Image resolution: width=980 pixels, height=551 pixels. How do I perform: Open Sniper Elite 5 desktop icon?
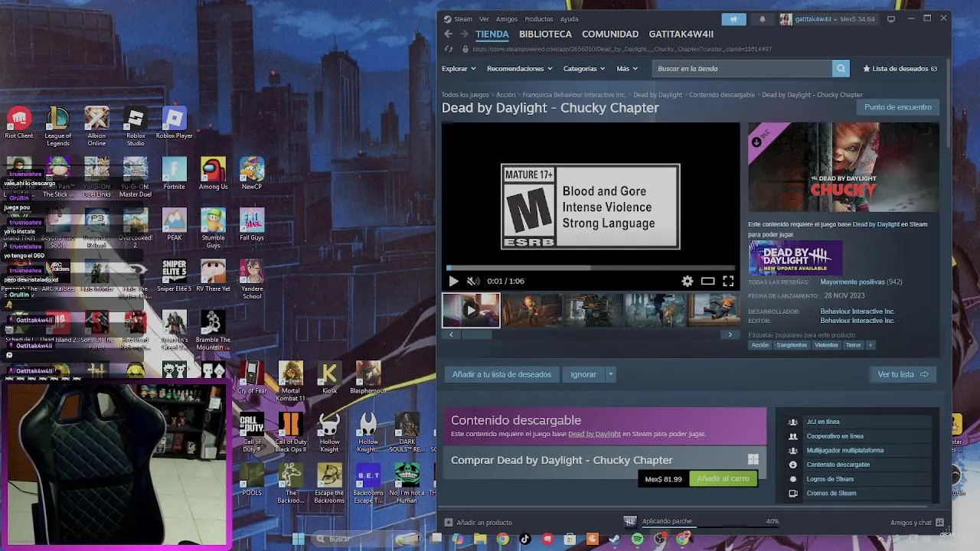[175, 275]
